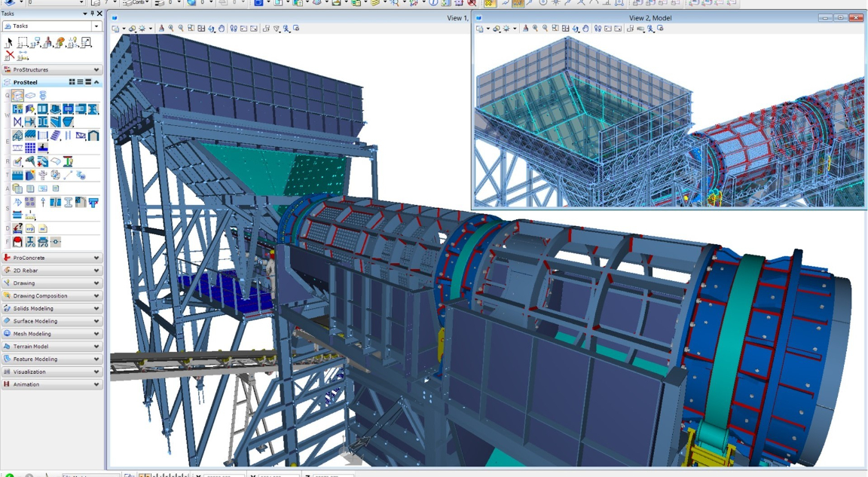Open the ProSteel stairs tool
868x477 pixels.
55,135
